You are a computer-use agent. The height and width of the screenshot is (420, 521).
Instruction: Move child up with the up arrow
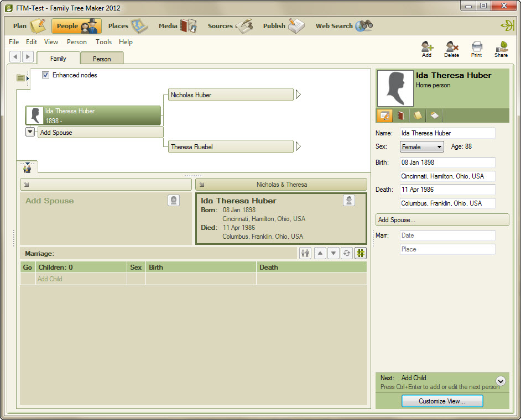pyautogui.click(x=320, y=253)
